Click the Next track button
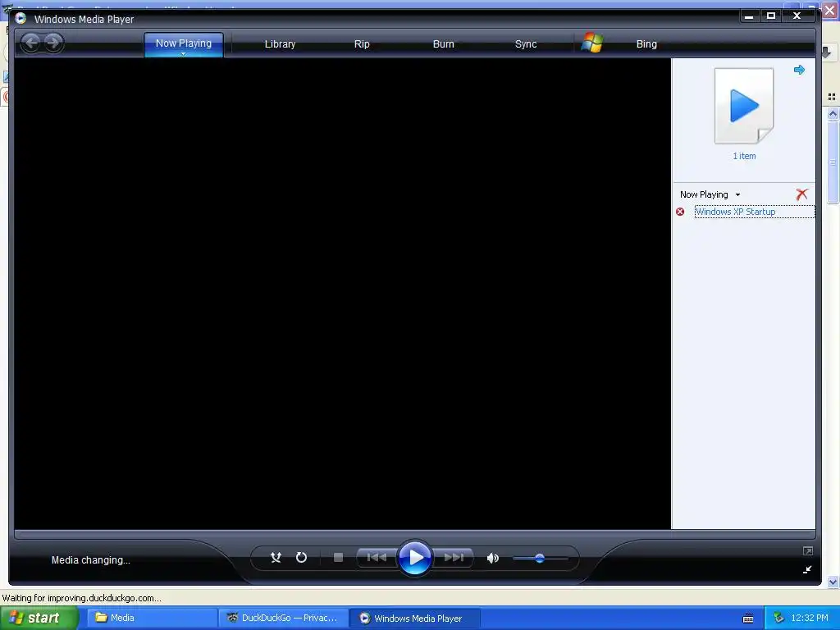 click(x=453, y=558)
